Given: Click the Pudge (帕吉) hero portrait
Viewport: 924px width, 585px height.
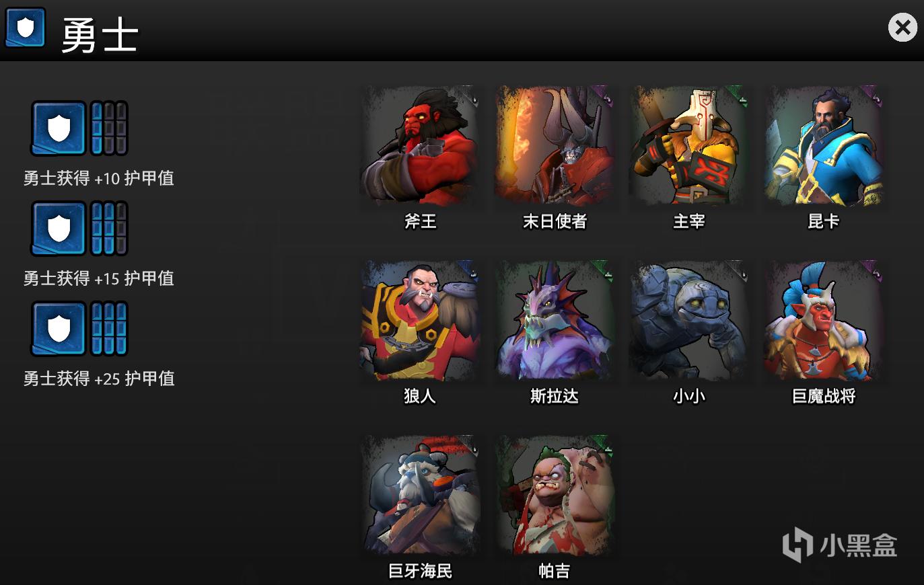Looking at the screenshot, I should point(555,495).
